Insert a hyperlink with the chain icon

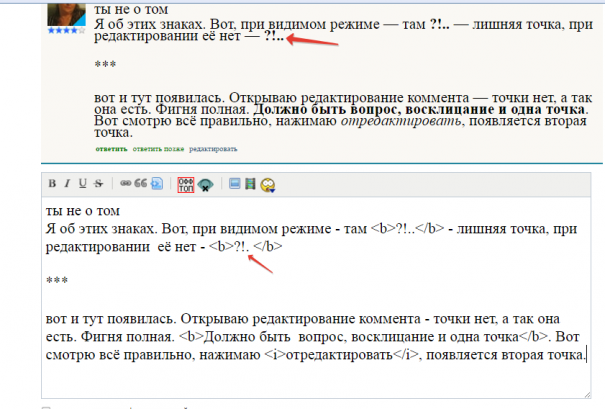point(126,184)
